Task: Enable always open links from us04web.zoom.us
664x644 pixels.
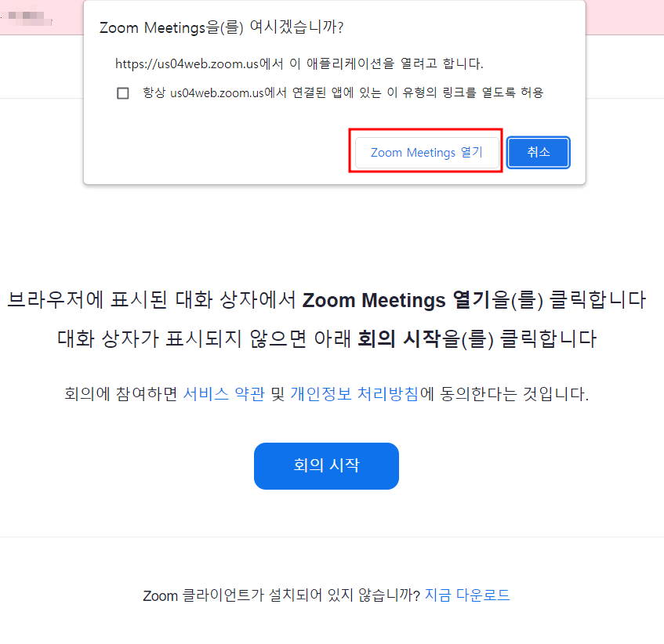Action: pyautogui.click(x=122, y=92)
